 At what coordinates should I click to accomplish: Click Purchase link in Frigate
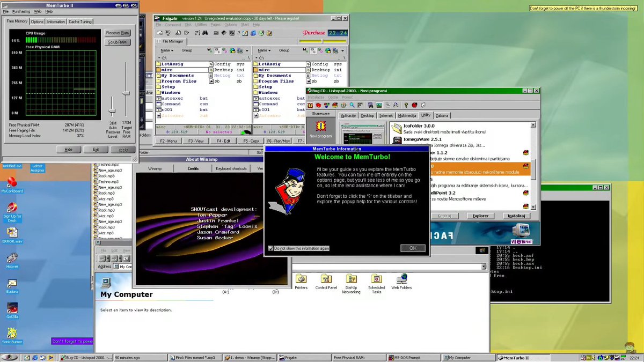point(314,33)
